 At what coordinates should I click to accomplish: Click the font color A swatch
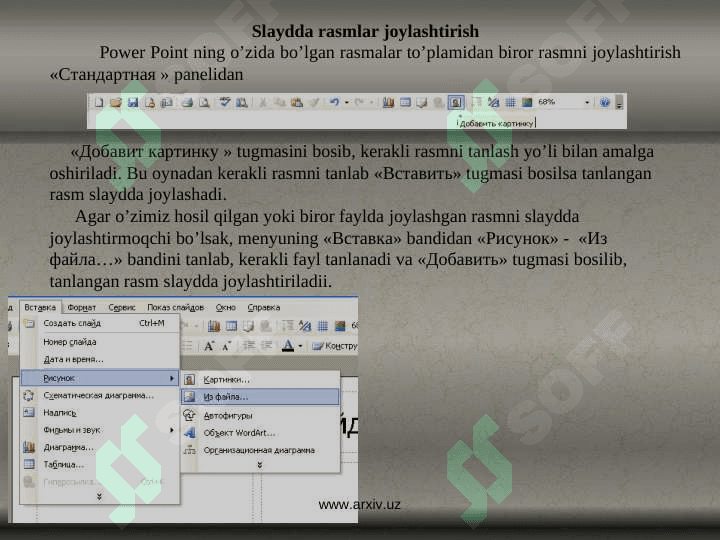pos(288,346)
